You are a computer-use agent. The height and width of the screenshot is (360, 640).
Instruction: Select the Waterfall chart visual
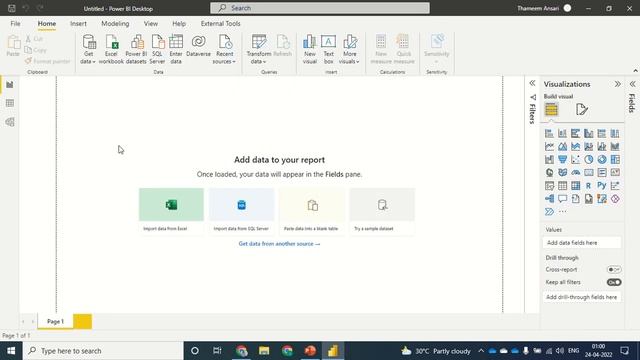click(x=549, y=160)
